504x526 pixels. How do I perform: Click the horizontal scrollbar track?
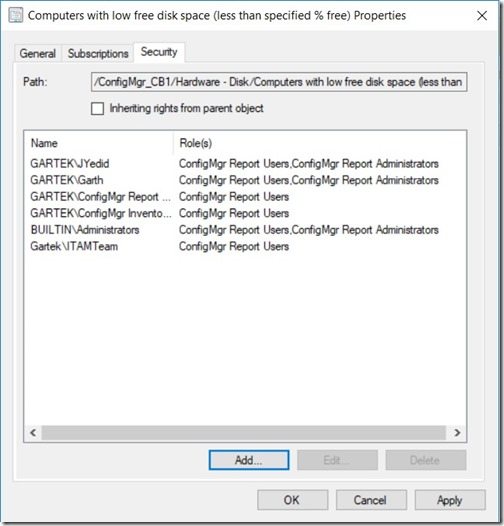click(244, 432)
